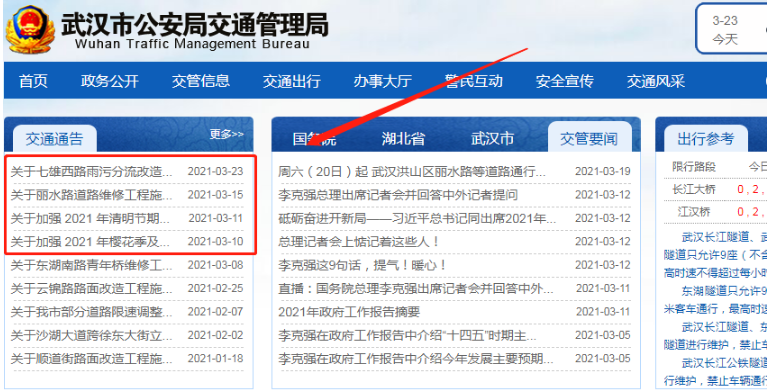769x390 pixels.
Task: Open news 砥砺奋进开新局
Action: [417, 218]
